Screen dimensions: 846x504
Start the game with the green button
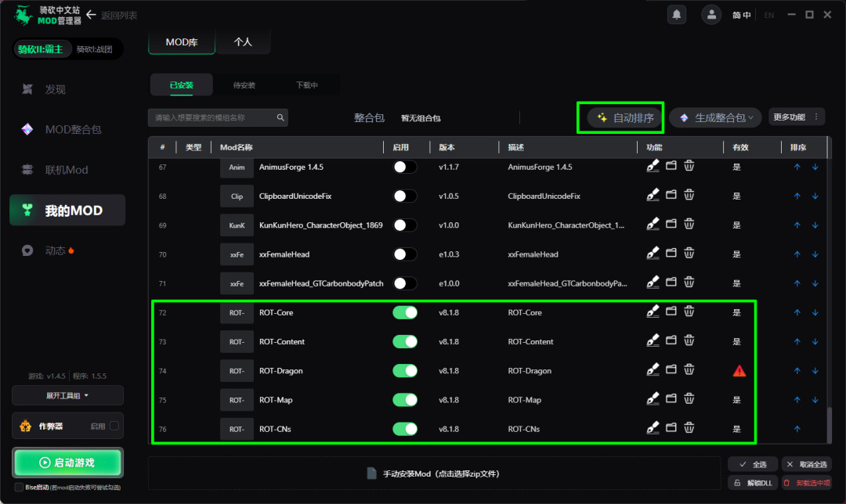67,463
